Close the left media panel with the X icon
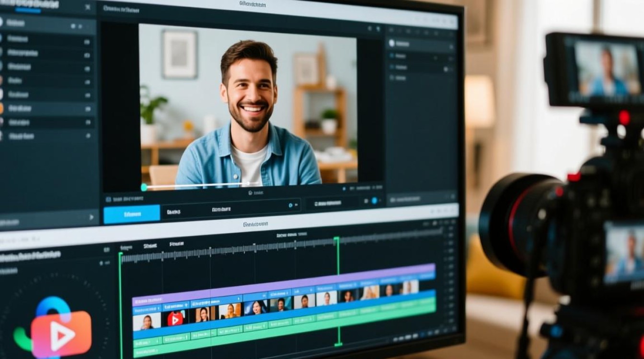The width and height of the screenshot is (644, 359). (87, 7)
